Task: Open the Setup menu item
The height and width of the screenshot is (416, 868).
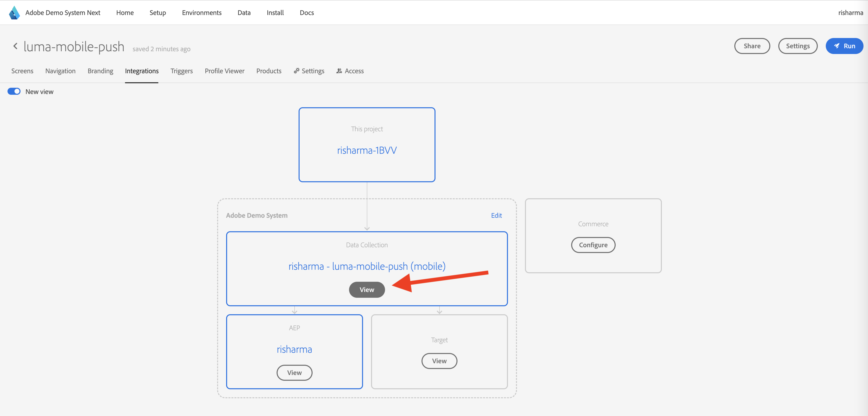Action: pos(158,13)
